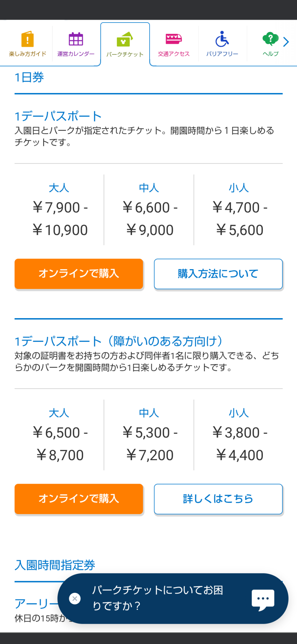Click the 小人 ¥3,800 - ¥4,400 price cell

tap(239, 435)
